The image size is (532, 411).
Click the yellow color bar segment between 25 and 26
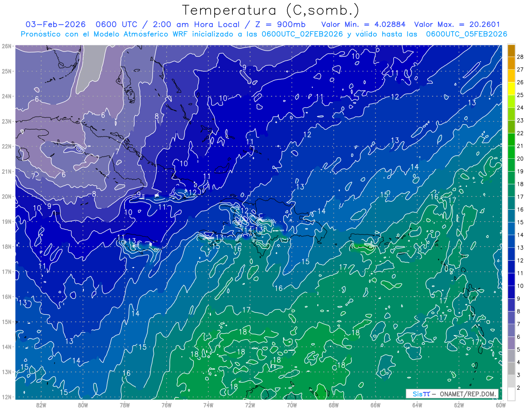click(x=511, y=88)
